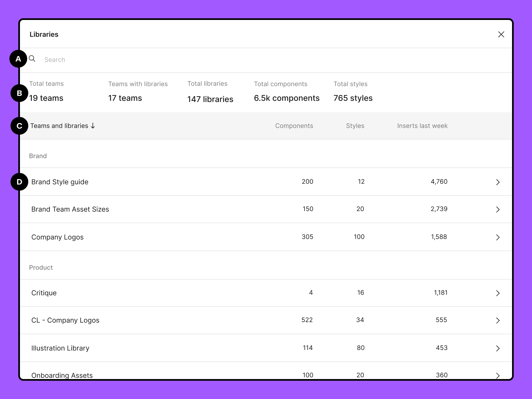This screenshot has height=399, width=532.
Task: Click 555 inserts for CL - Company Logos
Action: coord(441,320)
